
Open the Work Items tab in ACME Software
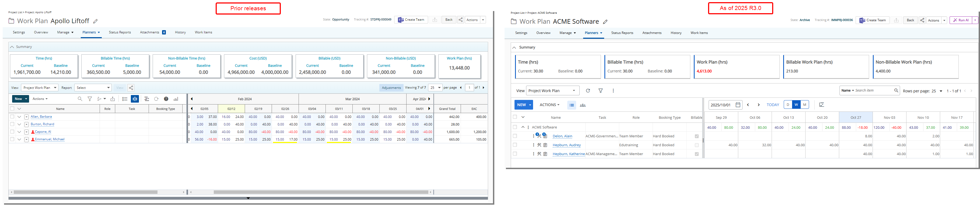[x=699, y=33]
